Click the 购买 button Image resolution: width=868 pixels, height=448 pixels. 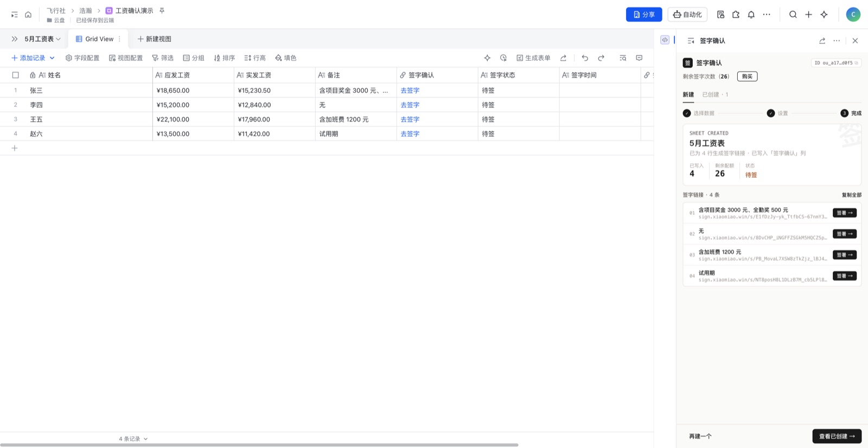click(x=747, y=76)
